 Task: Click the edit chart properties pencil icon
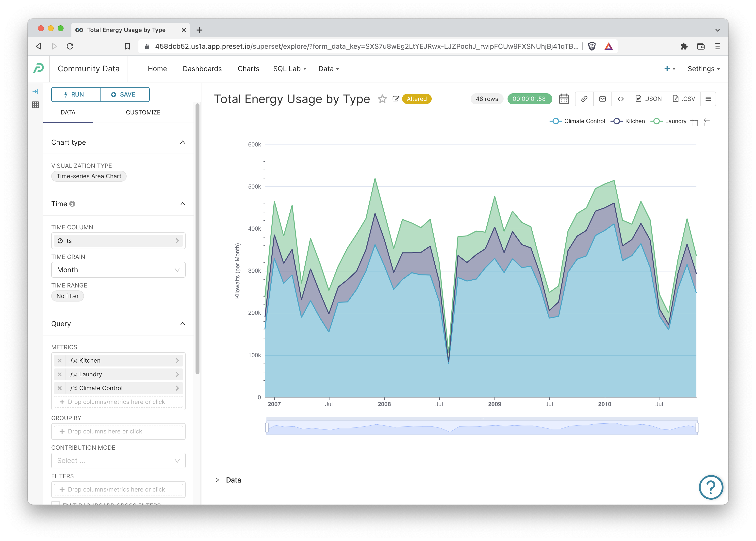pyautogui.click(x=396, y=99)
